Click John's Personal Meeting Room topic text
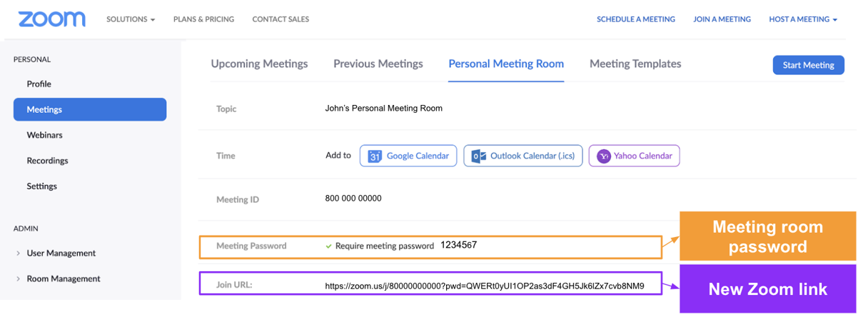 (383, 109)
